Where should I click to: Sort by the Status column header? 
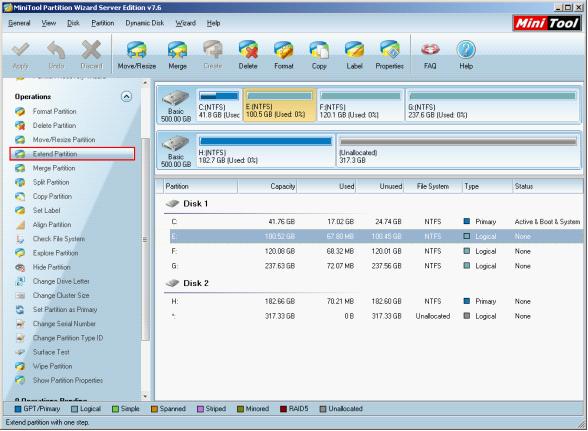[547, 186]
